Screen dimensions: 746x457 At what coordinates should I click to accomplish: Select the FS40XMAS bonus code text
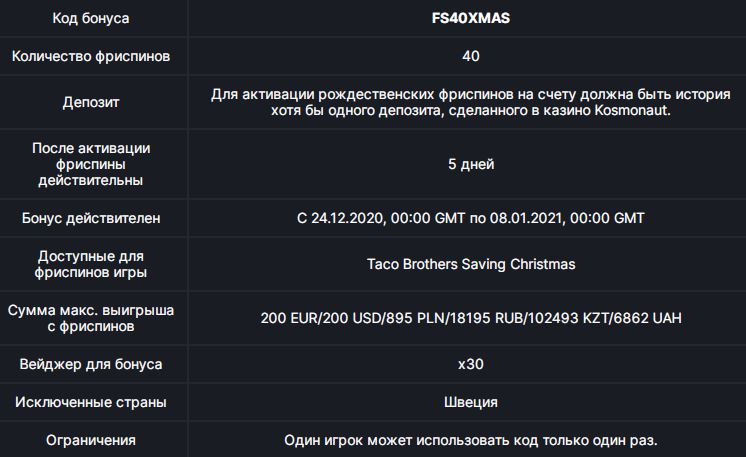(471, 18)
